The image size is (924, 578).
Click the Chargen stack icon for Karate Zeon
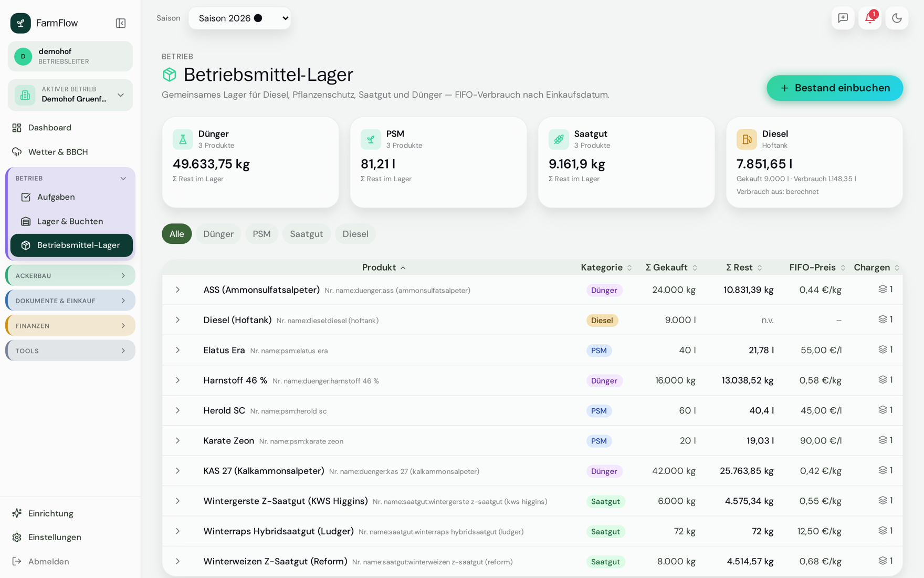pyautogui.click(x=883, y=440)
